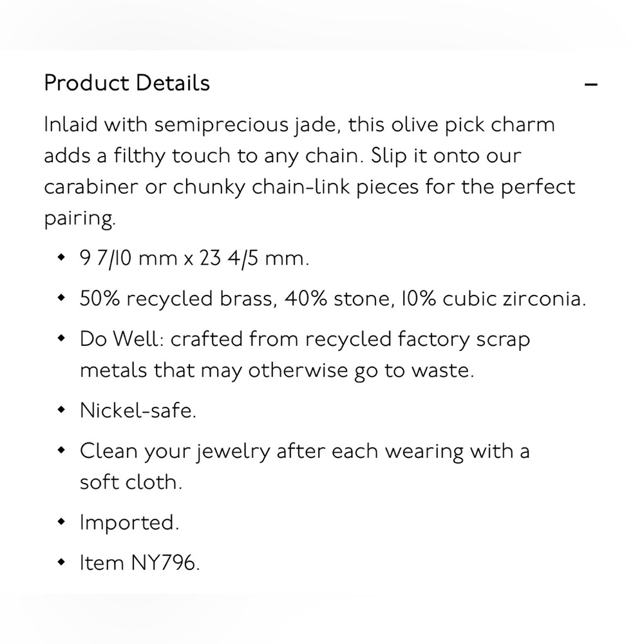Screen dimensions: 644x644
Task: Click the word pairing ending the description
Action: tap(79, 218)
